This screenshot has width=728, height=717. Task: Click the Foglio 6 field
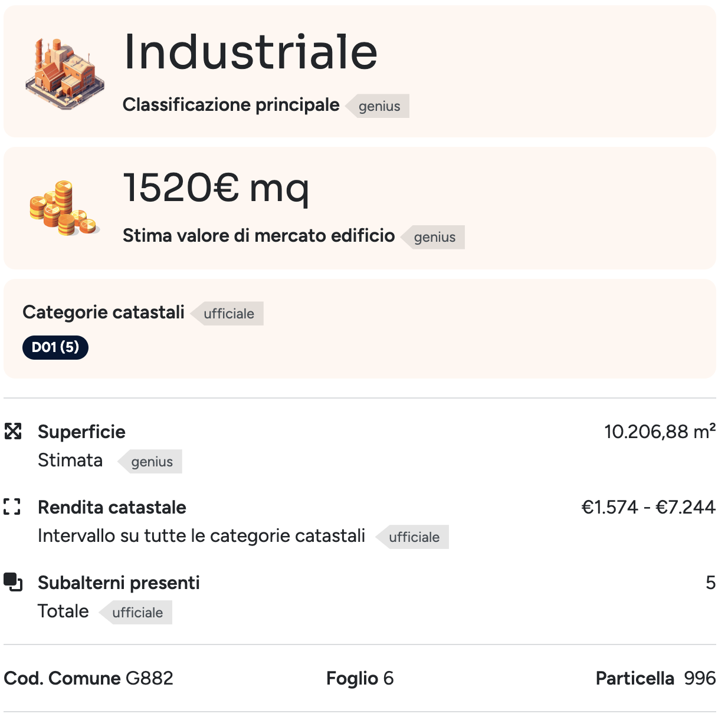tap(360, 678)
